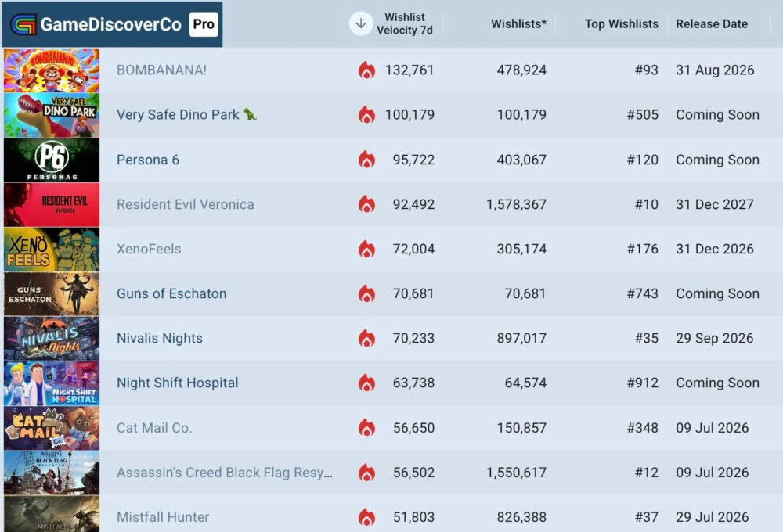The width and height of the screenshot is (783, 532).
Task: Click the Resident Evil Veronica thumbnail
Action: tap(52, 204)
